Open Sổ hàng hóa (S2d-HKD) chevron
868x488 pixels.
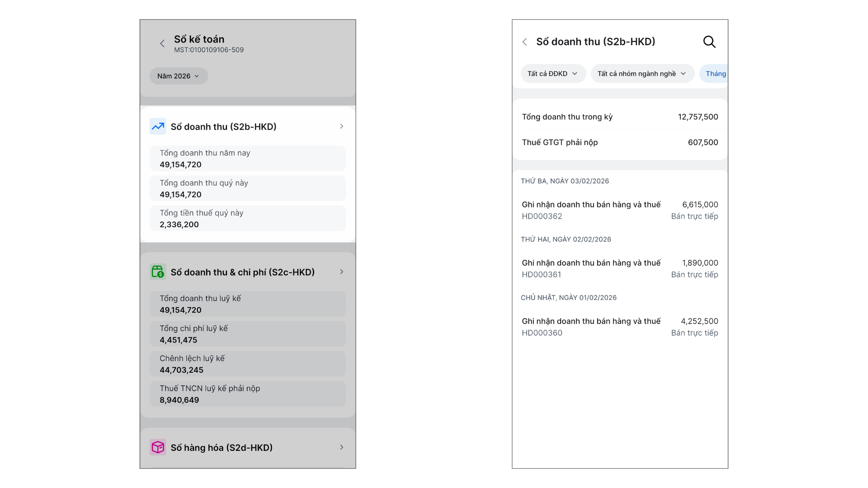click(x=342, y=447)
